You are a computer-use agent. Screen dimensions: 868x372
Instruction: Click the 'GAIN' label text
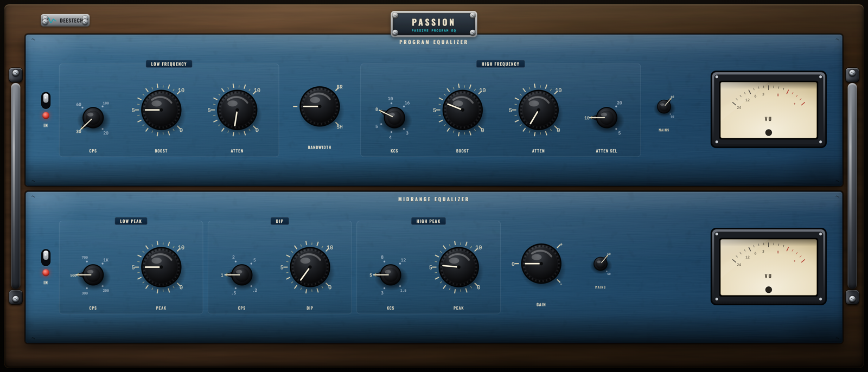(x=541, y=305)
